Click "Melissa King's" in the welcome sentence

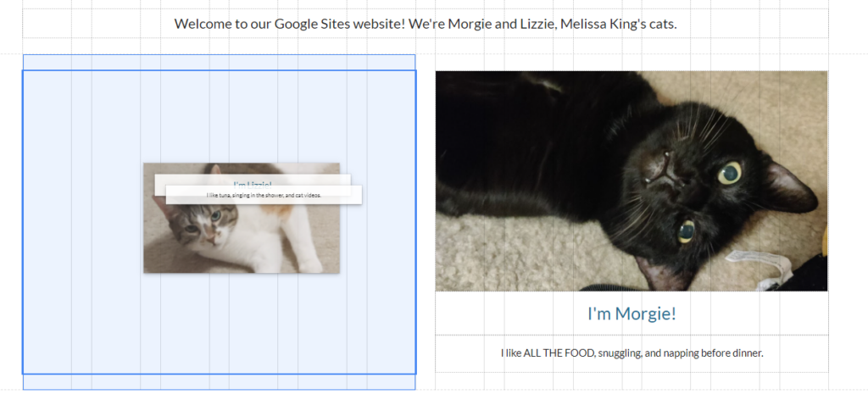[603, 24]
